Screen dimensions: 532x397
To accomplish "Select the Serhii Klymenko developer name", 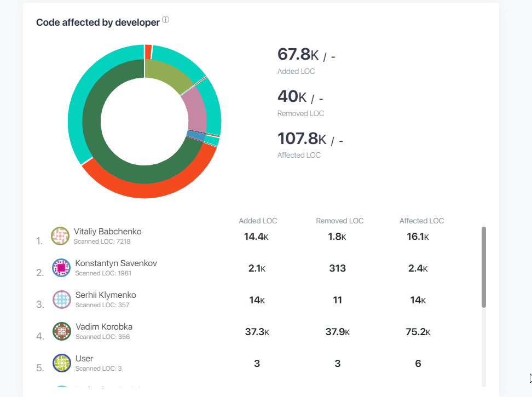I will [x=106, y=295].
